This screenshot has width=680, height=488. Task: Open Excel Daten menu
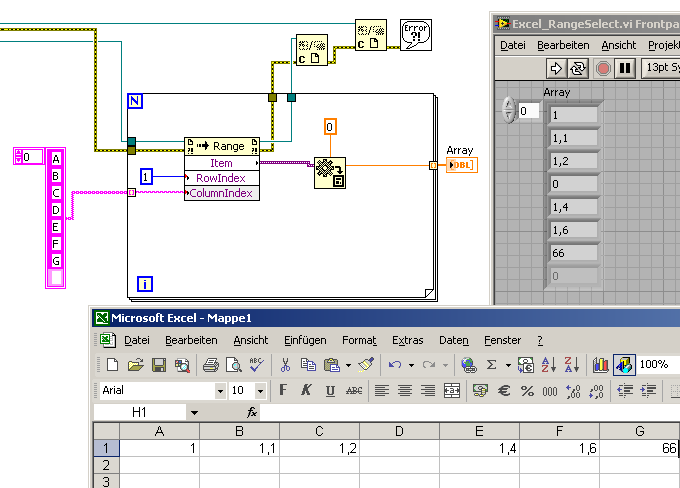454,341
